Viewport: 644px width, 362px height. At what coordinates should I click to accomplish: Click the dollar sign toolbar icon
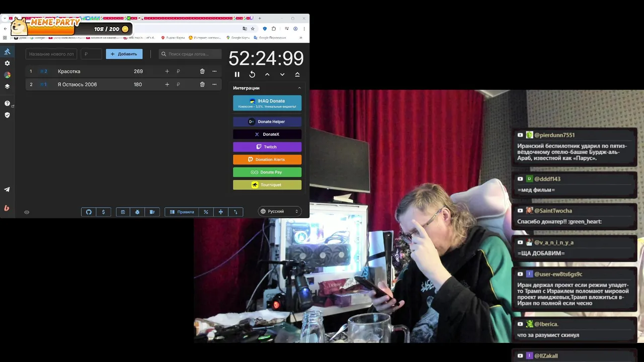point(103,212)
